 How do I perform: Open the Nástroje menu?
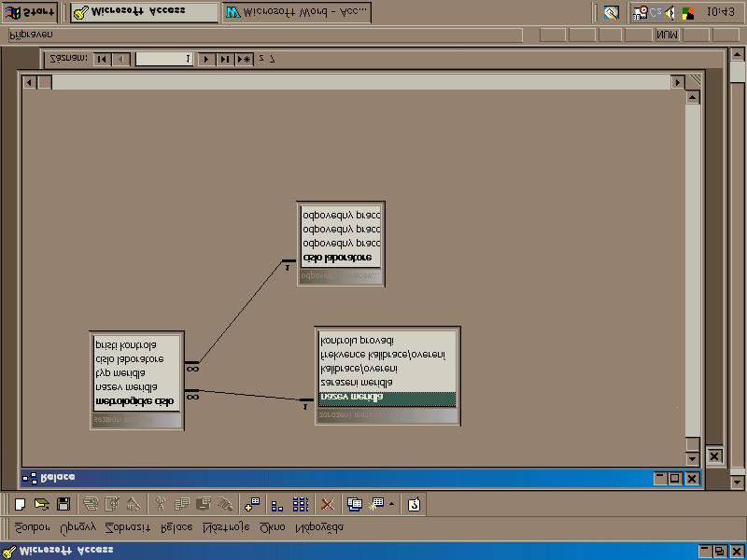(x=226, y=527)
